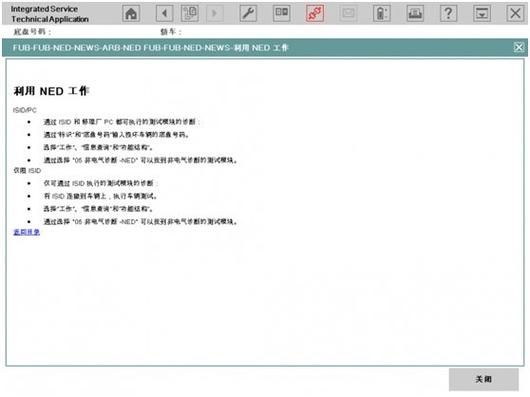This screenshot has width=530, height=397.
Task: Click the gray close button at bottom right
Action: 483,379
